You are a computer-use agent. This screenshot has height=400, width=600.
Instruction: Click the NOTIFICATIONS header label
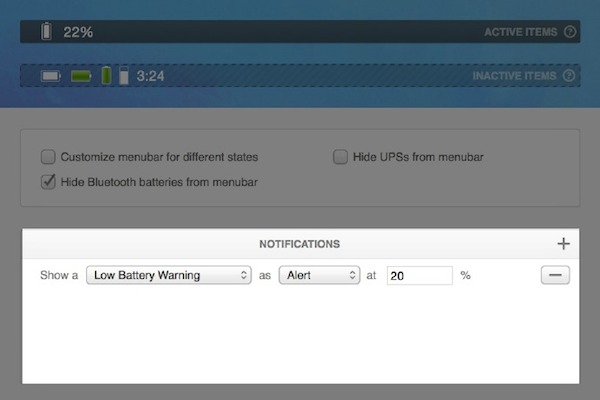300,244
